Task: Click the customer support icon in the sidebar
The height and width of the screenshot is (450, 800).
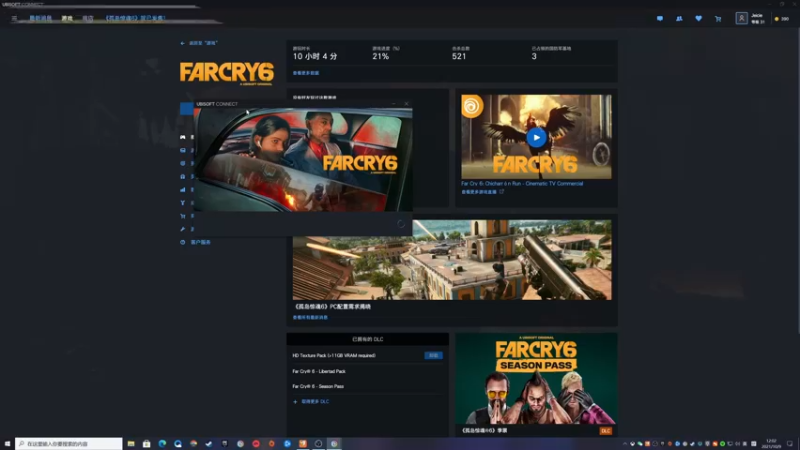Action: pos(183,242)
